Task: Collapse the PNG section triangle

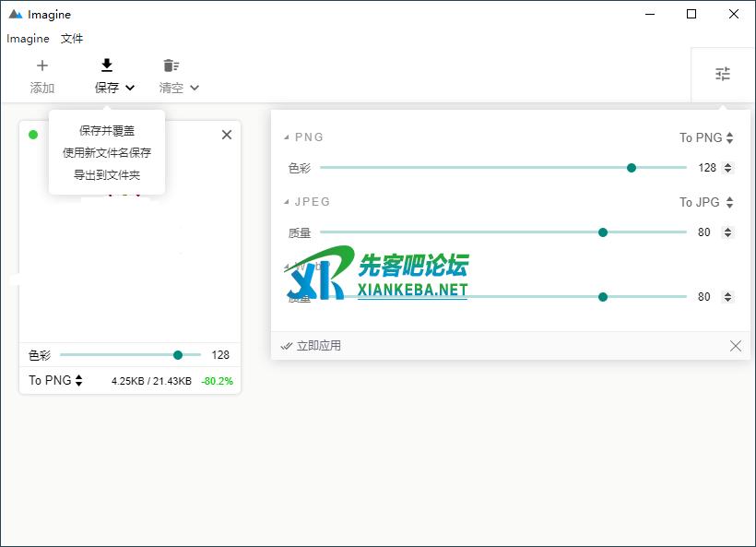Action: tap(287, 138)
